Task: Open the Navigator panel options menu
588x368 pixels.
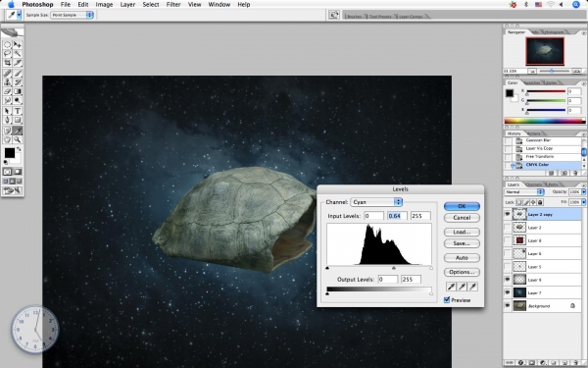Action: click(x=583, y=32)
